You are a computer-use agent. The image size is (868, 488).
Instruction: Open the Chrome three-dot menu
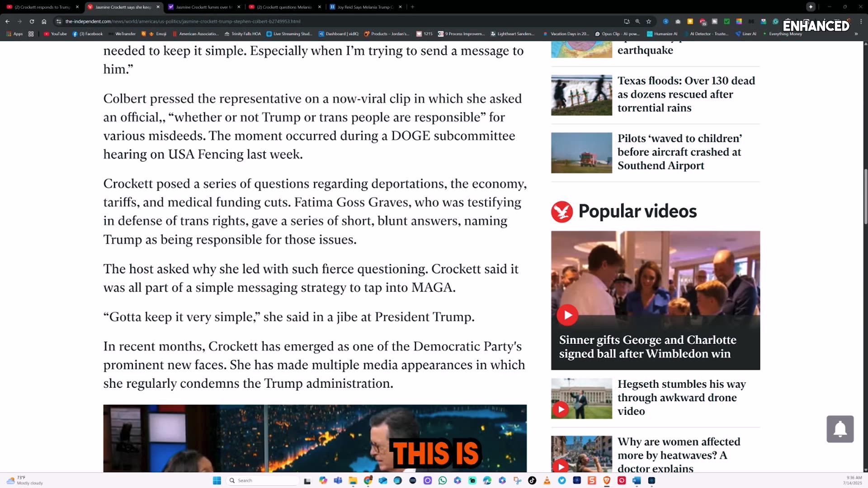click(x=861, y=21)
